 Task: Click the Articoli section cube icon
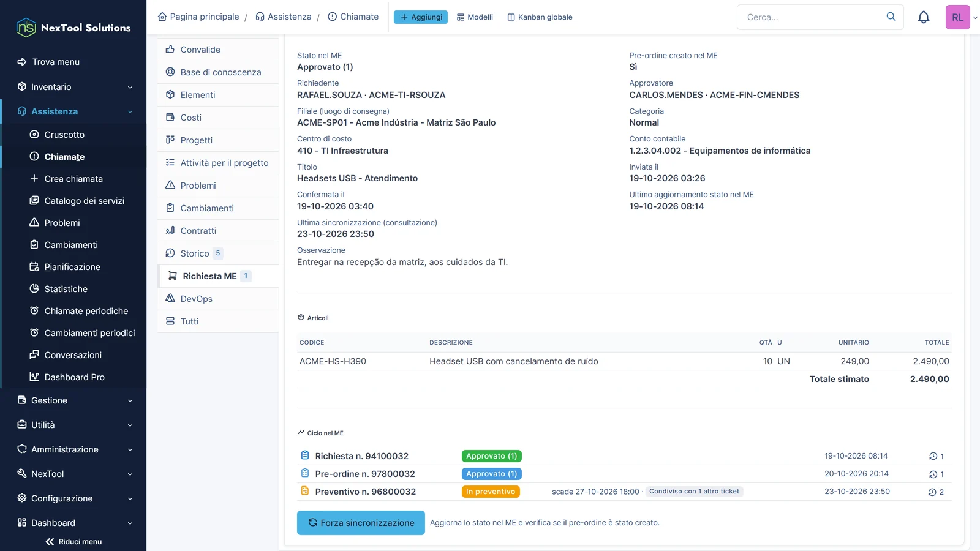tap(301, 318)
